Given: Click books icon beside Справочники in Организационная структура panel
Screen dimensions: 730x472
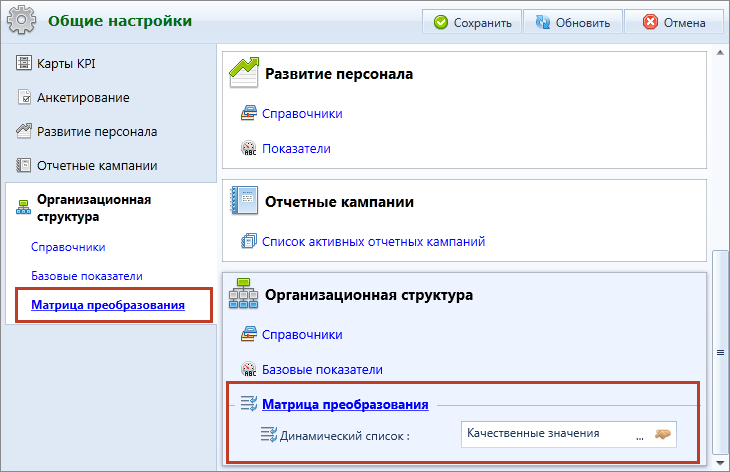Looking at the screenshot, I should (249, 334).
